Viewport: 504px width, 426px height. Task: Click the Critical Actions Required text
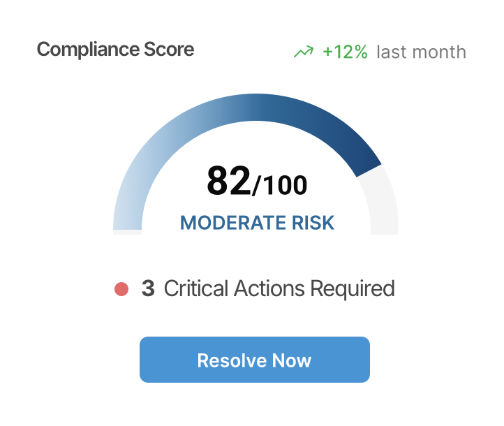(279, 288)
